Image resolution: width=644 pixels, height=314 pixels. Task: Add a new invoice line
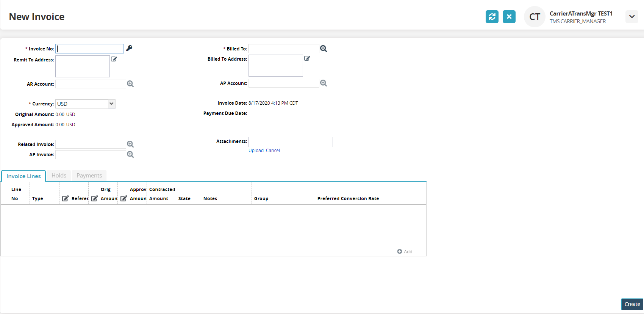[405, 251]
